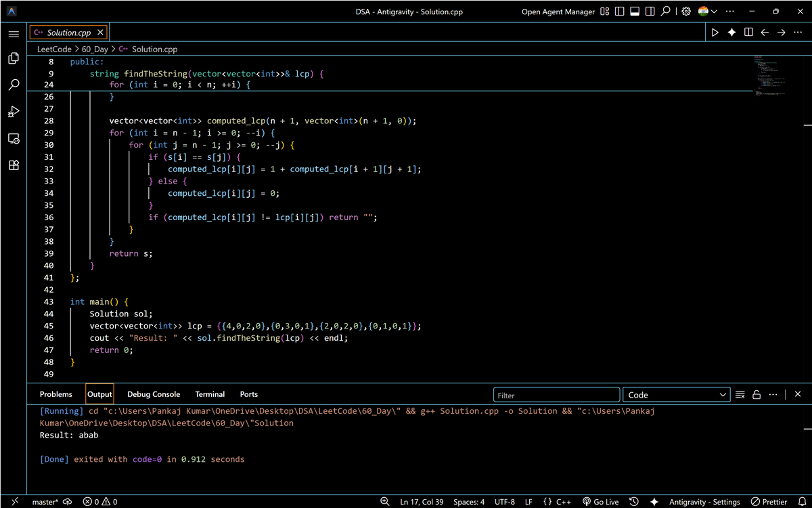Click the Open Agent Manager button
Viewport: 812px width, 508px height.
(558, 12)
